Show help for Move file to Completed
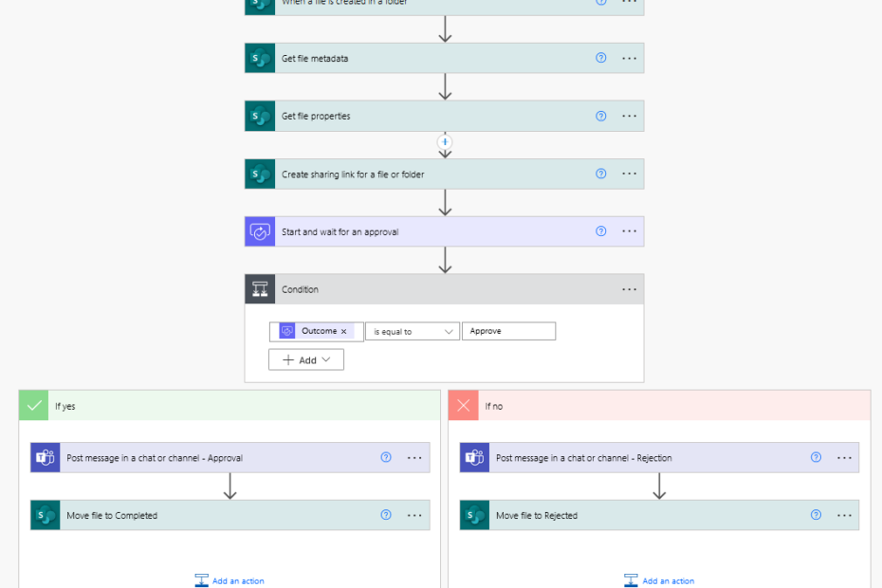 tap(386, 515)
